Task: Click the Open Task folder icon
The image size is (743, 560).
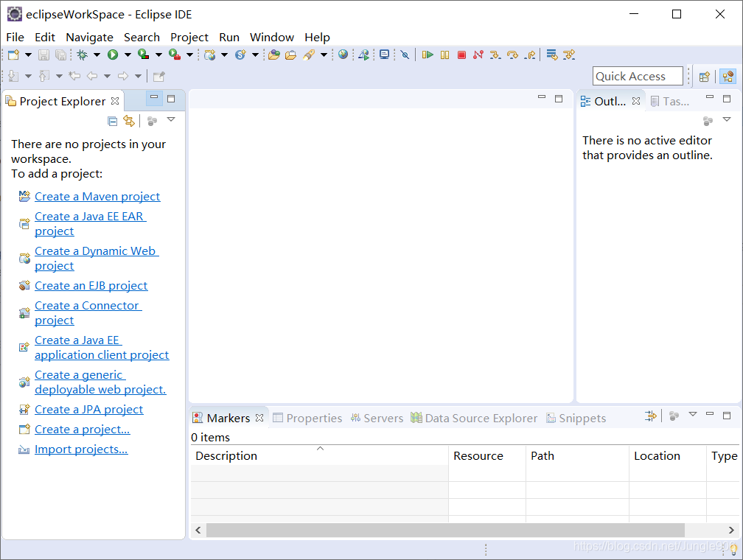Action: pyautogui.click(x=290, y=55)
